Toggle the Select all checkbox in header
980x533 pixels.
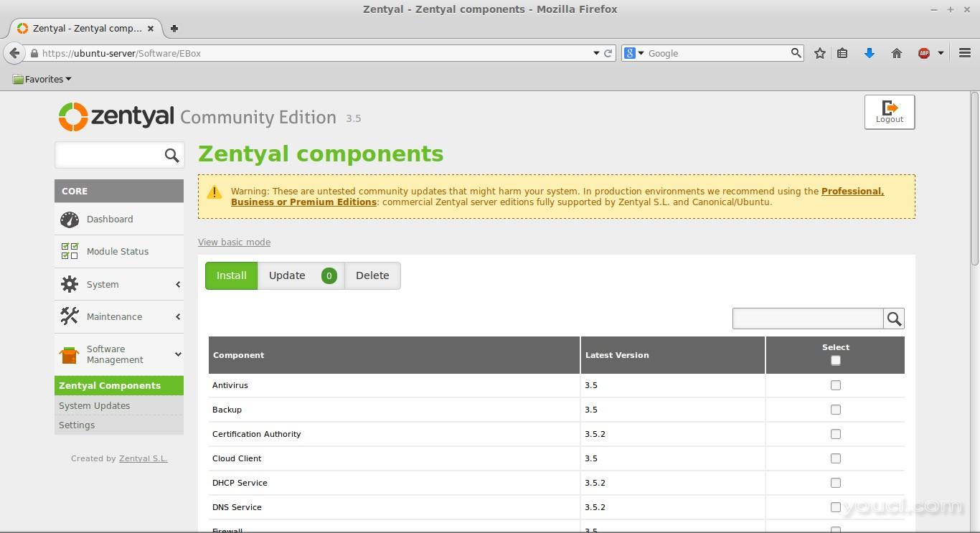click(x=835, y=361)
